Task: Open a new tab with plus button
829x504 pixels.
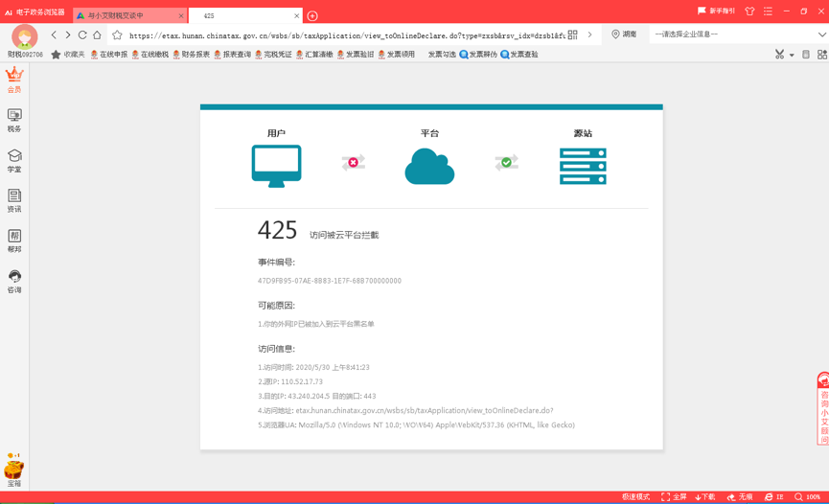Action: tap(312, 16)
